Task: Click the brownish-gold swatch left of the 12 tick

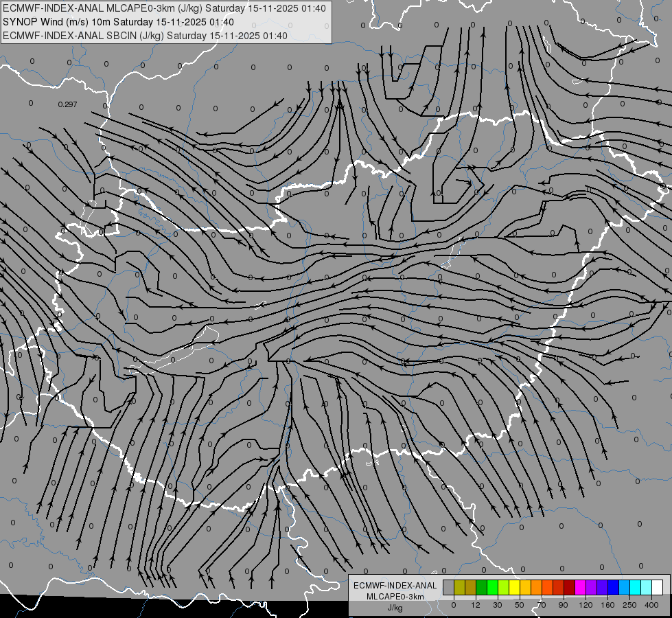Action: [471, 587]
